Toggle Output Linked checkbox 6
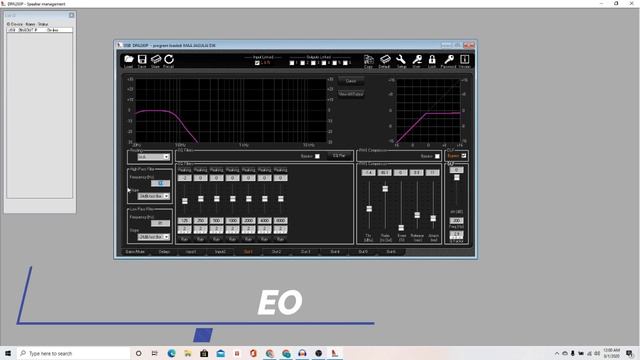The height and width of the screenshot is (360, 640). coord(345,63)
